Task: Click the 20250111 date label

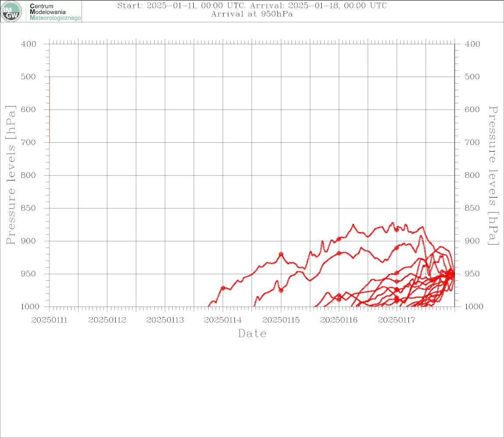Action: 49,320
